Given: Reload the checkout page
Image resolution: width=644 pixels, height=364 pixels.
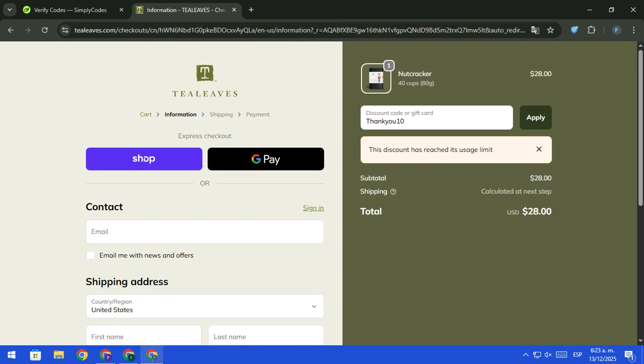Looking at the screenshot, I should [45, 30].
